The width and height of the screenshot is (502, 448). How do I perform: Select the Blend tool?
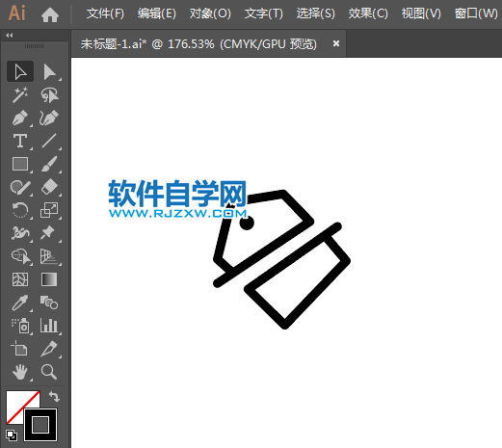click(x=49, y=303)
